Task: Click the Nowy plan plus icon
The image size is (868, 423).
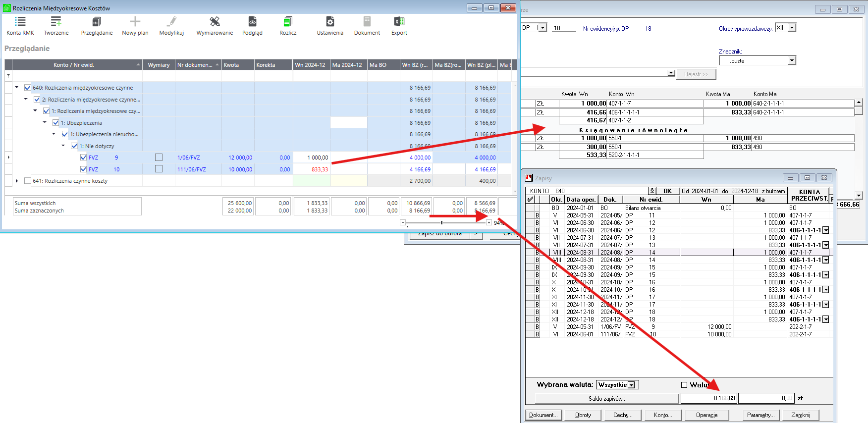Action: tap(135, 22)
